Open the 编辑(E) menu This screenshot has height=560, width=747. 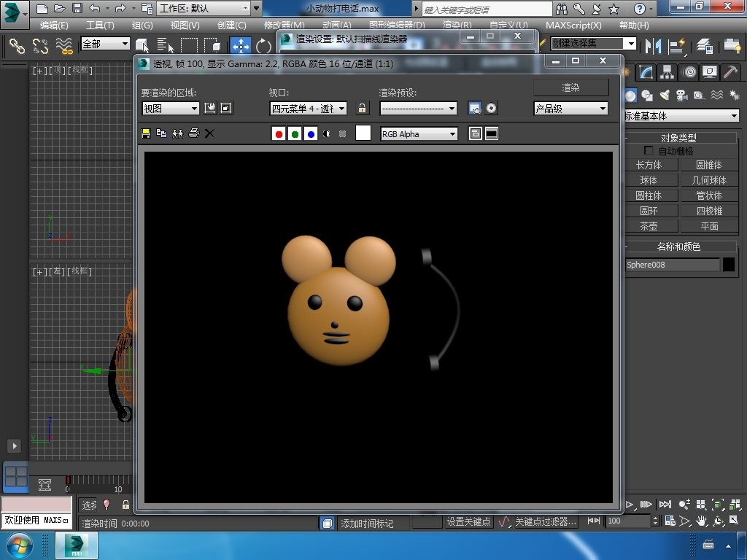pyautogui.click(x=54, y=26)
